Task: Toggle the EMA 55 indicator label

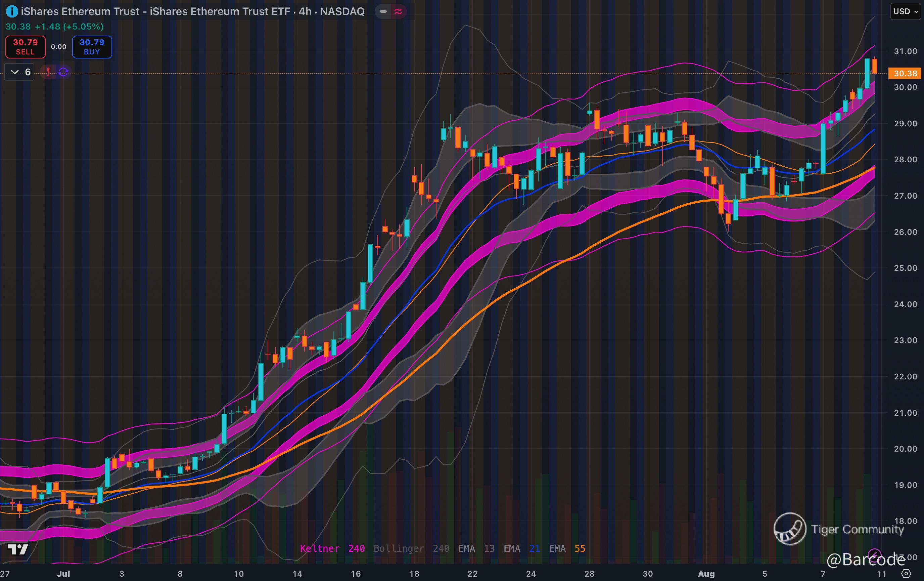Action: click(567, 548)
